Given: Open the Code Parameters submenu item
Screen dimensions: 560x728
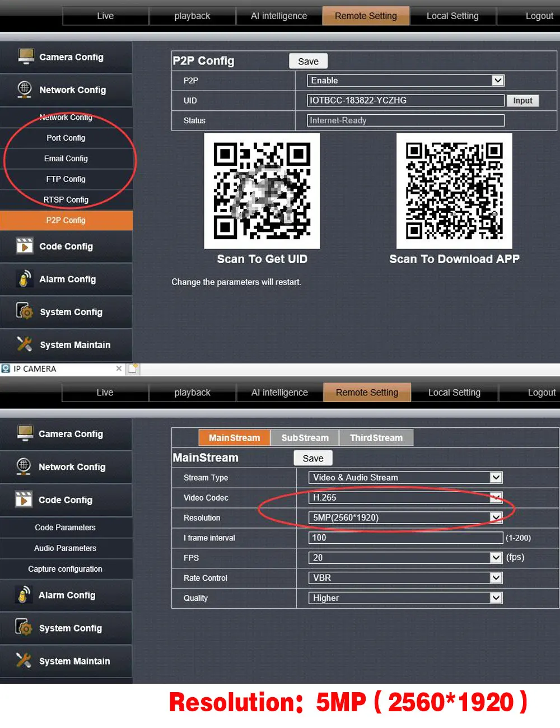Looking at the screenshot, I should coord(66,528).
